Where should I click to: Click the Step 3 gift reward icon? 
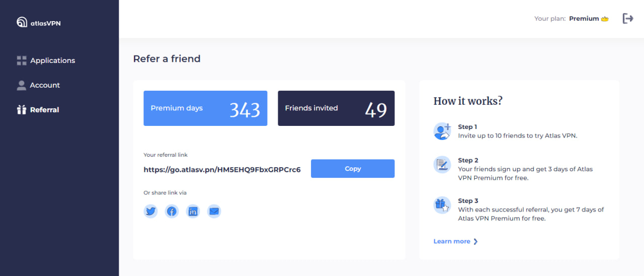coord(442,205)
